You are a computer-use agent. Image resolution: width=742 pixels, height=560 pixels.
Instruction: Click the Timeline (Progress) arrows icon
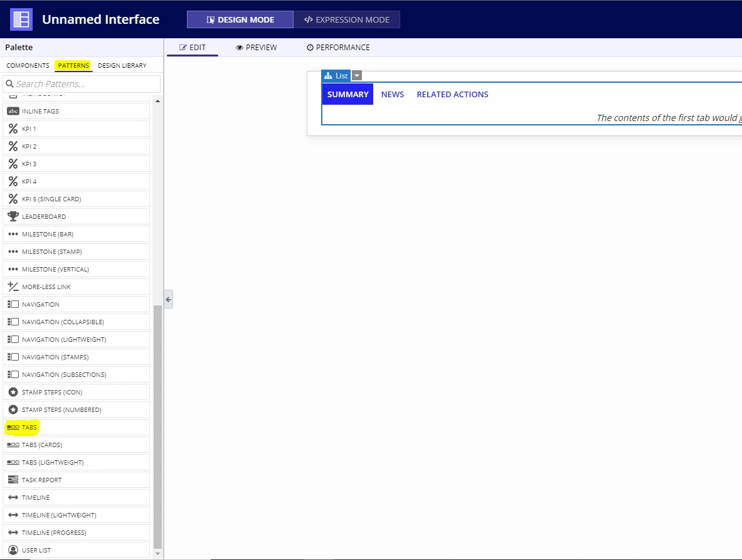tap(13, 532)
